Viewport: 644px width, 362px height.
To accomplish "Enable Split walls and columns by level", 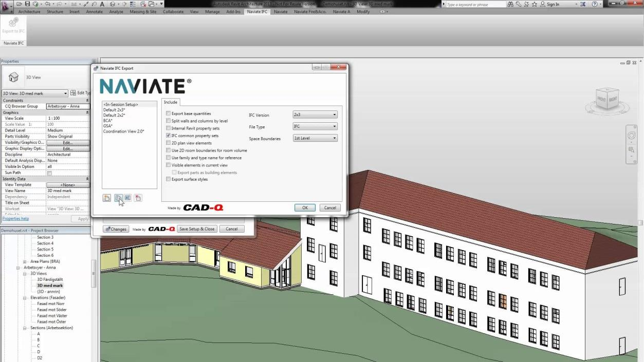I will (x=168, y=121).
